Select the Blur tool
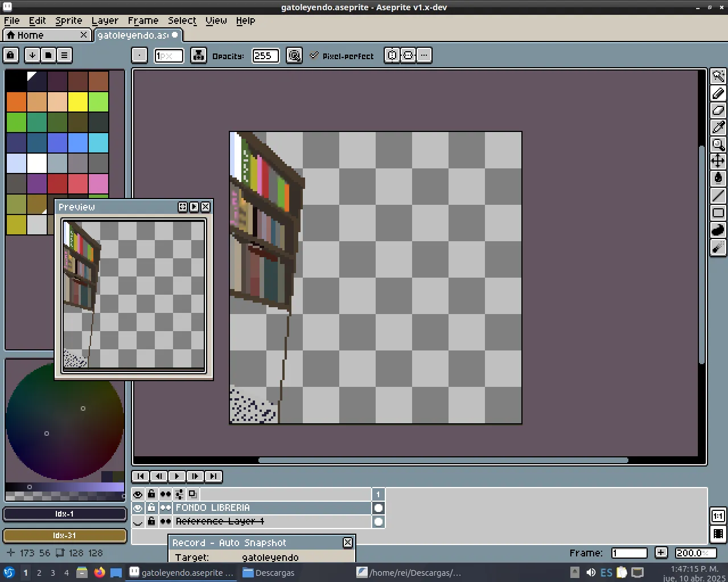 718,247
